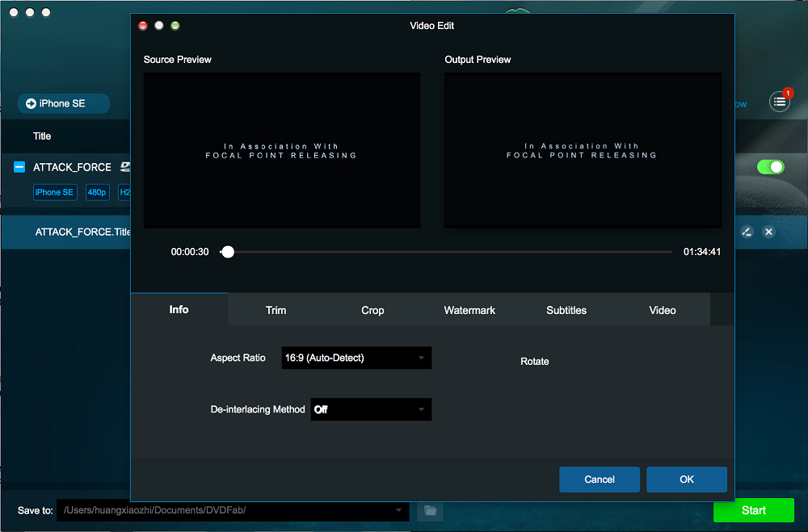Click the video timeline slider handle
Screen dimensions: 808x532
pos(228,252)
